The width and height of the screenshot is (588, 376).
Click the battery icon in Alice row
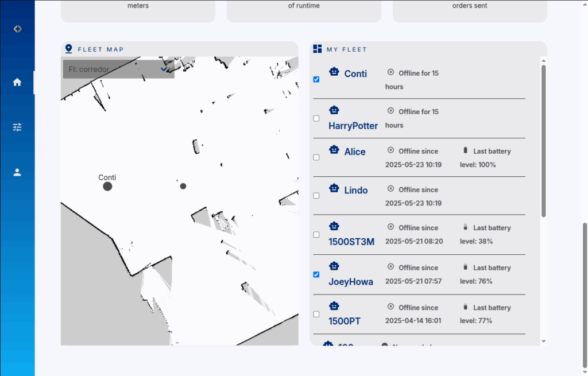point(465,150)
